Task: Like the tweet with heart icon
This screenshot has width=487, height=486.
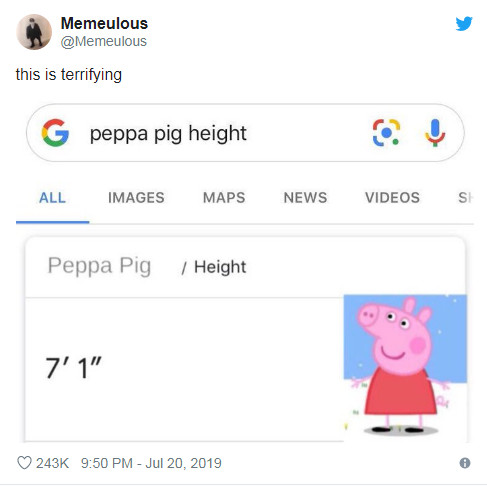Action: [x=24, y=463]
